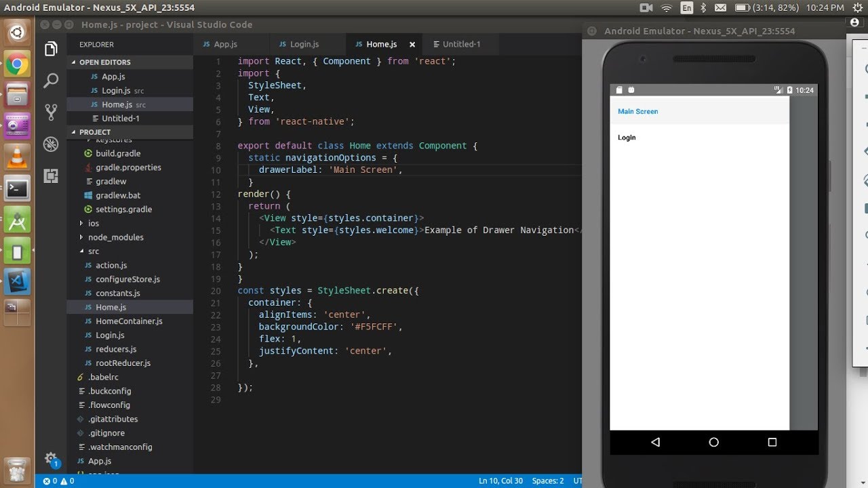Open App.js under Open Editors
Image resolution: width=868 pixels, height=488 pixels.
click(x=130, y=77)
